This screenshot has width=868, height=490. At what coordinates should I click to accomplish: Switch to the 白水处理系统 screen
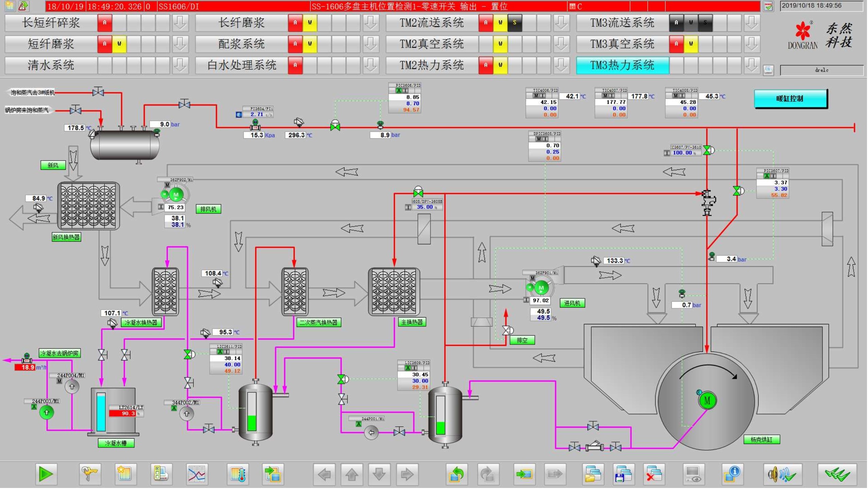pos(241,65)
